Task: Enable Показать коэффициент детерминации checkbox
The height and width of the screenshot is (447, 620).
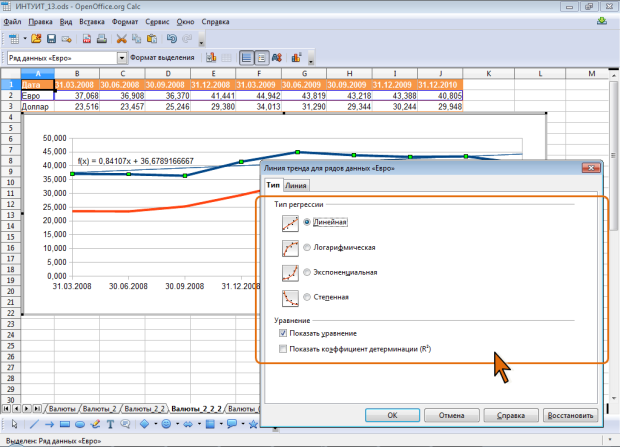Action: 283,349
